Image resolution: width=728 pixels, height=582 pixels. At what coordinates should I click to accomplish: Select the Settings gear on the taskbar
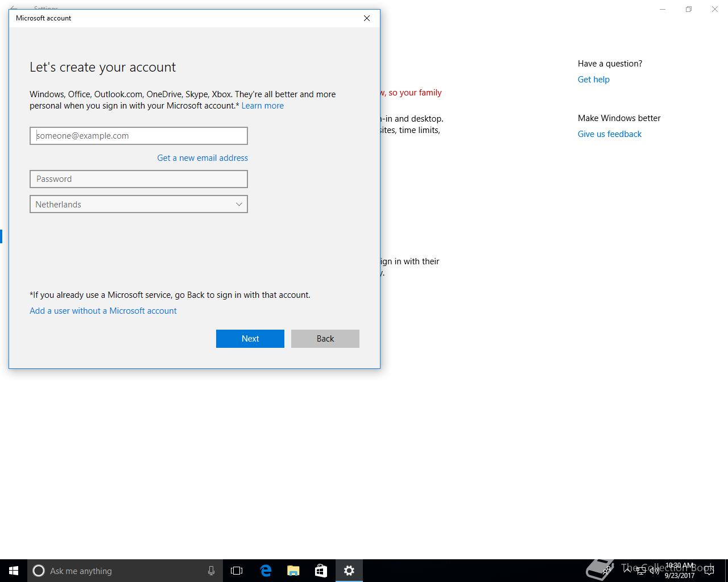coord(349,571)
